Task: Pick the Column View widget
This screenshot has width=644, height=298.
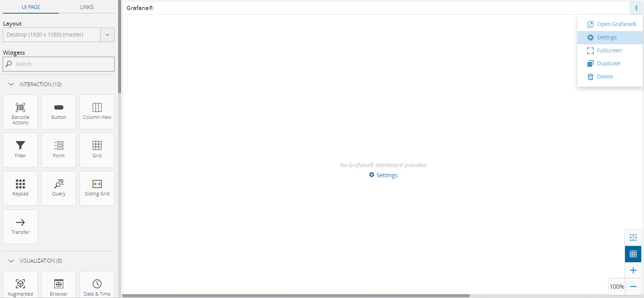Action: point(97,112)
